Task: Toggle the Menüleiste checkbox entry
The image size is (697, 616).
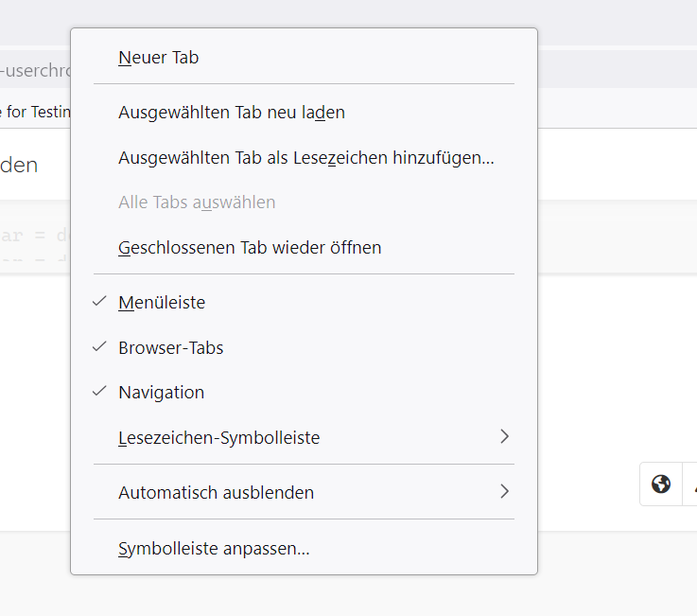Action: click(162, 303)
